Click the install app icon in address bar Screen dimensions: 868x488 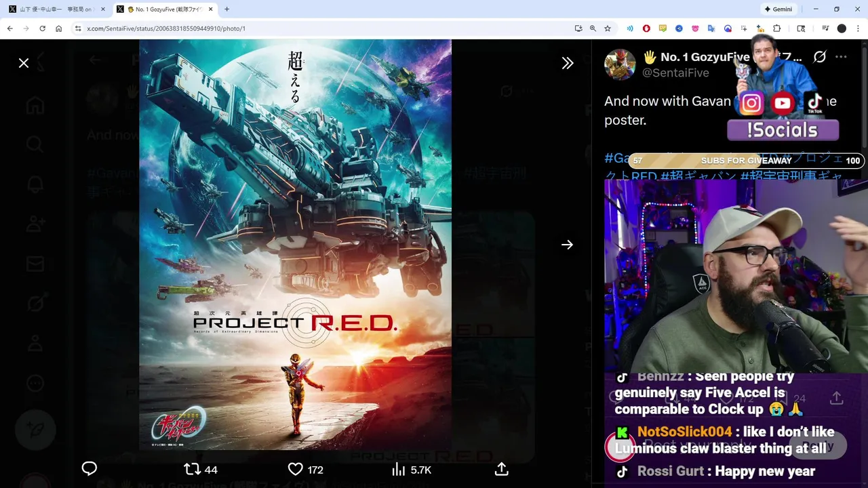[578, 28]
